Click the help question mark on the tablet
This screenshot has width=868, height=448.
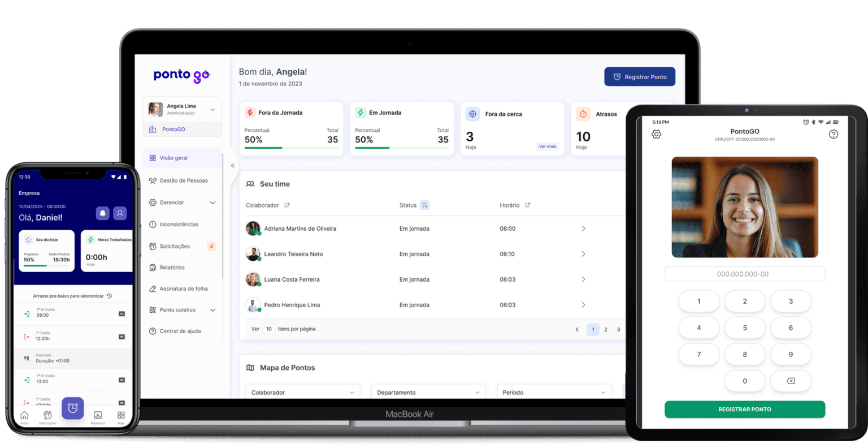pyautogui.click(x=833, y=134)
